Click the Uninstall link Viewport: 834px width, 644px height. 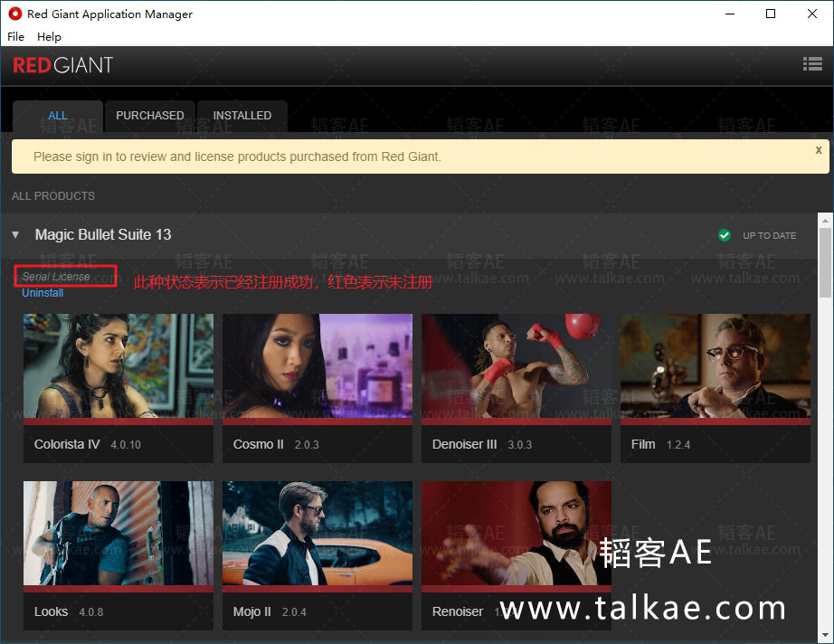[x=43, y=293]
